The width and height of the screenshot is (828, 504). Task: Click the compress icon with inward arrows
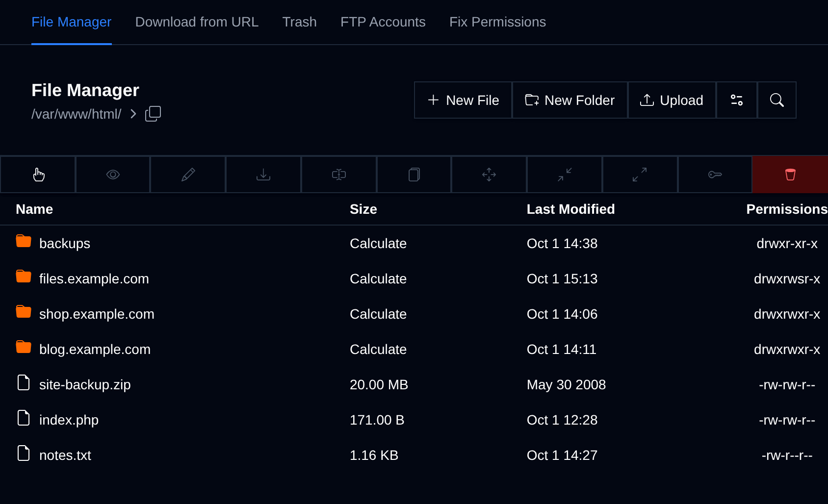click(x=565, y=175)
